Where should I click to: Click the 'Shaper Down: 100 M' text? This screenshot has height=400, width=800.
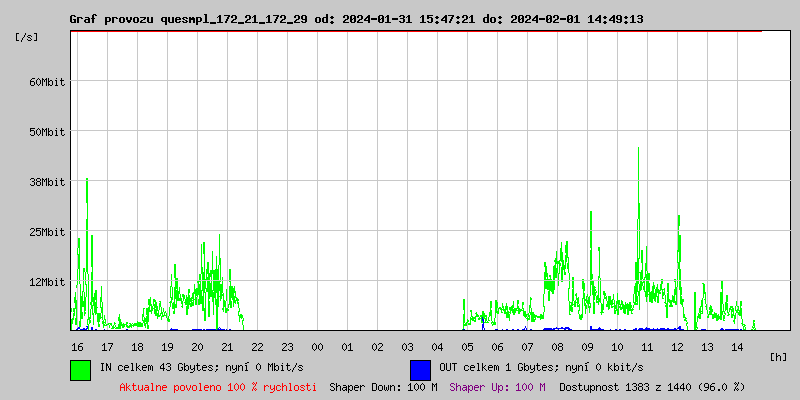click(x=383, y=387)
